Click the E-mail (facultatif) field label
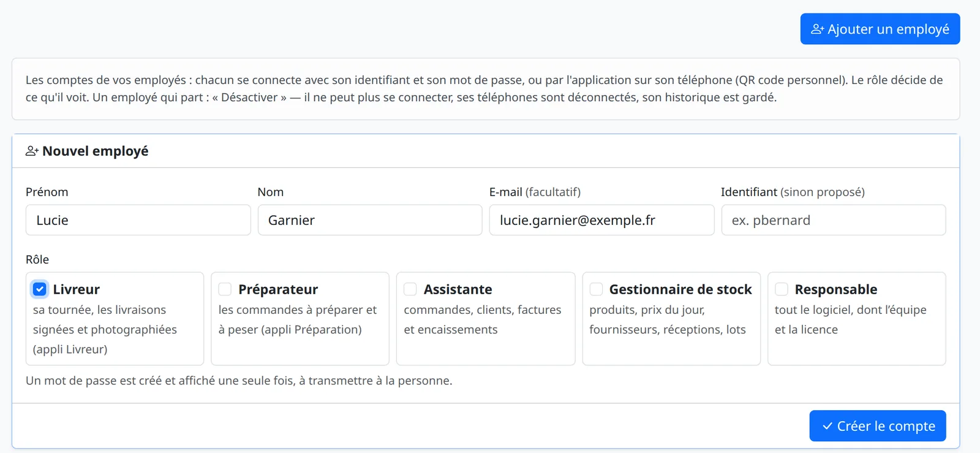The image size is (980, 453). pos(535,192)
